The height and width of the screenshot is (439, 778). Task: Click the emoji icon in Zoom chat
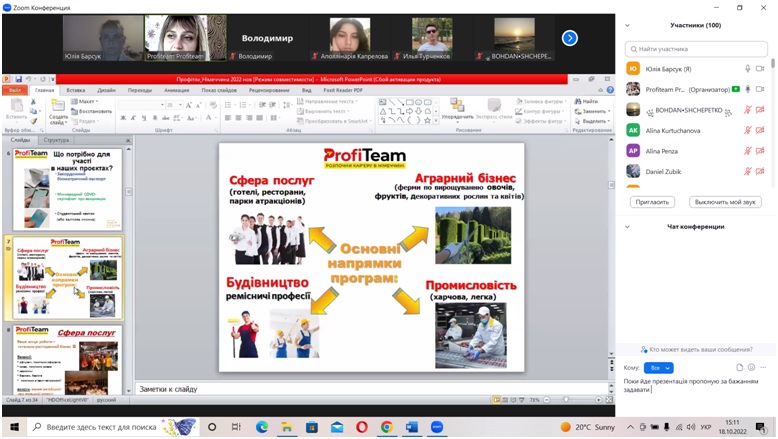pyautogui.click(x=751, y=368)
